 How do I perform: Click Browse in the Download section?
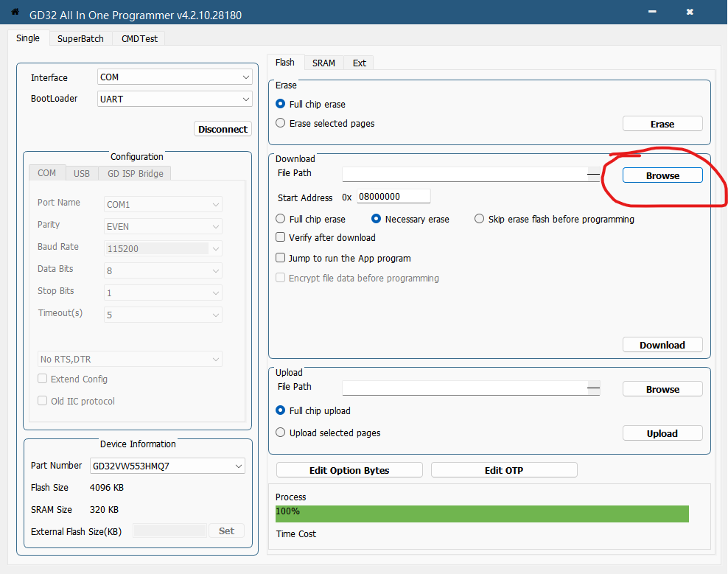(x=662, y=175)
